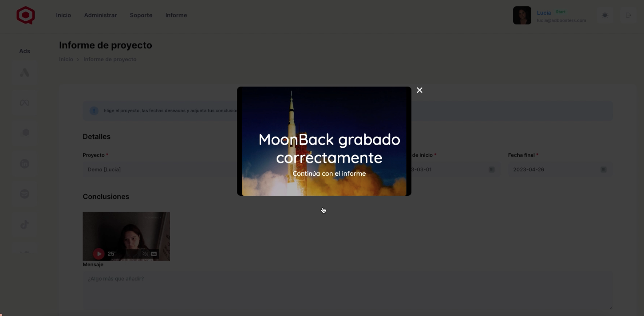The image size is (644, 316).
Task: Open Meta Ads from sidebar
Action: pyautogui.click(x=24, y=103)
